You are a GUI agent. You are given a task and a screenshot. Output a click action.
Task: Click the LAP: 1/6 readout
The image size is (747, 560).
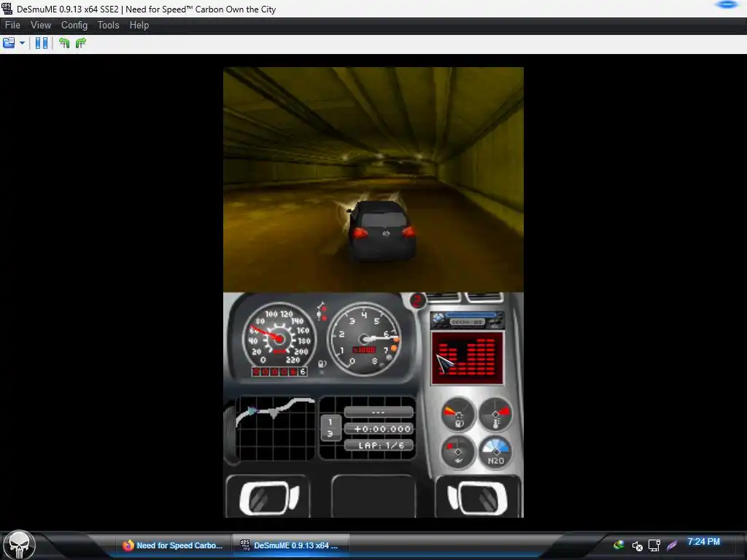point(379,446)
